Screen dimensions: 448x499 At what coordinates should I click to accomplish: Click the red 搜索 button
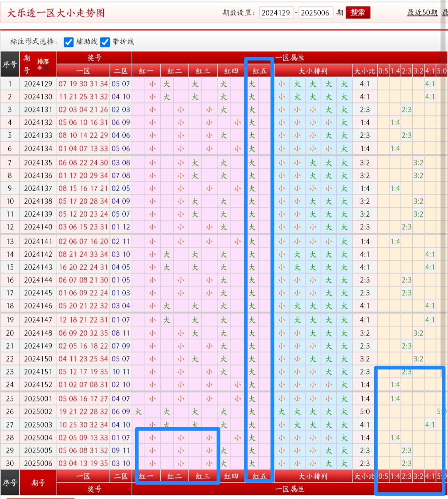point(358,12)
